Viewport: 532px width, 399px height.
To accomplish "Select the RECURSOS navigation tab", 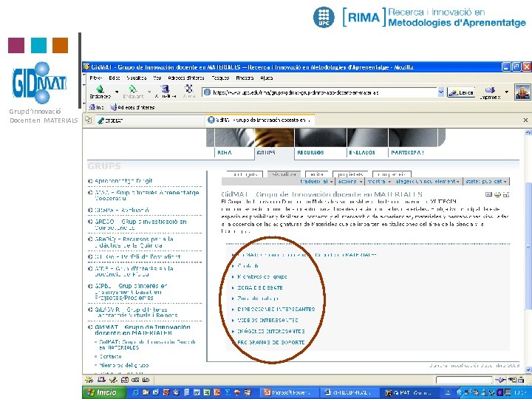I will pyautogui.click(x=310, y=153).
